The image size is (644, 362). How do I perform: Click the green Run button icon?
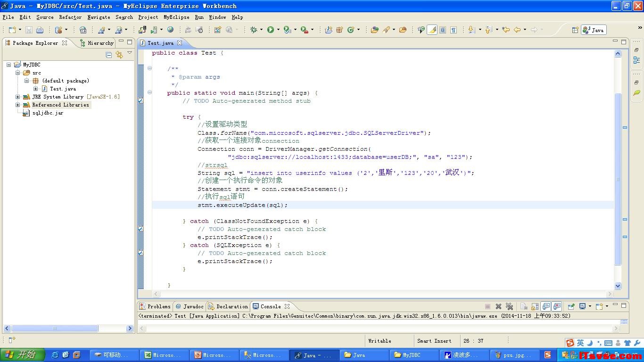(271, 30)
